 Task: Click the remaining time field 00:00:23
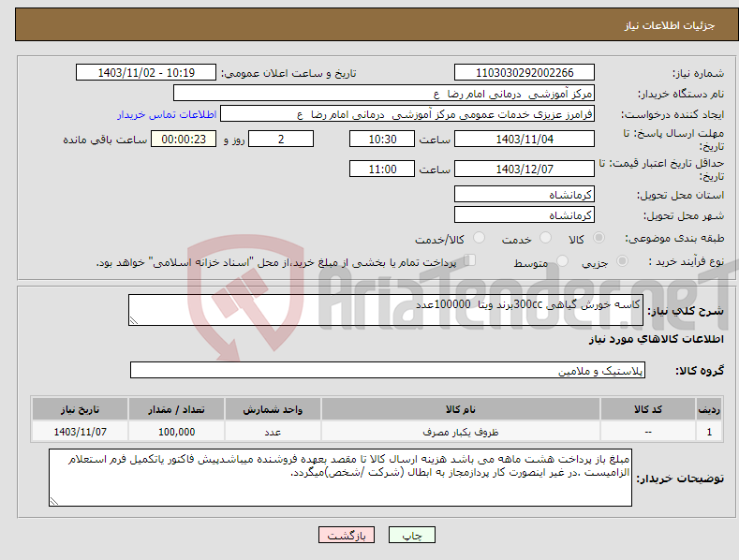tap(184, 139)
